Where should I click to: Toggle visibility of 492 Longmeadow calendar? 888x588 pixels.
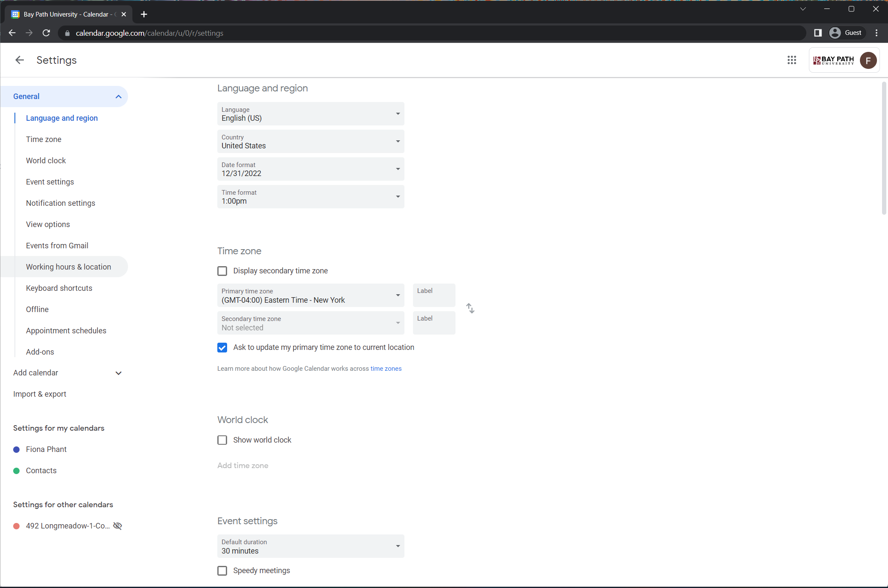(x=118, y=526)
